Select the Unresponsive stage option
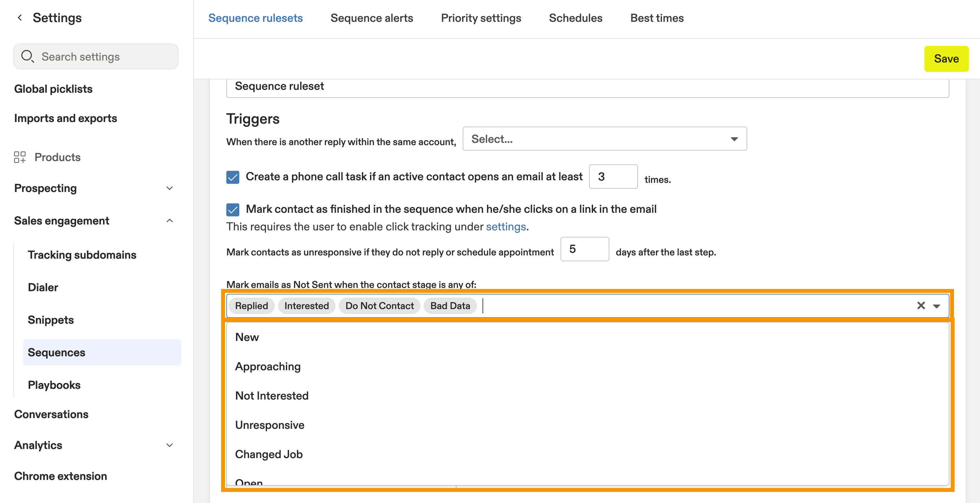 pos(269,425)
